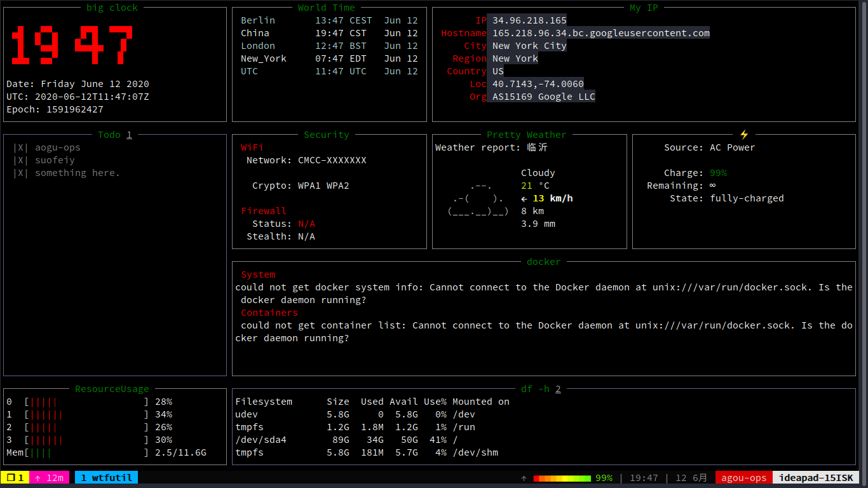Toggle the 'something here.' todo checkbox
The width and height of the screenshot is (868, 488).
coord(21,173)
